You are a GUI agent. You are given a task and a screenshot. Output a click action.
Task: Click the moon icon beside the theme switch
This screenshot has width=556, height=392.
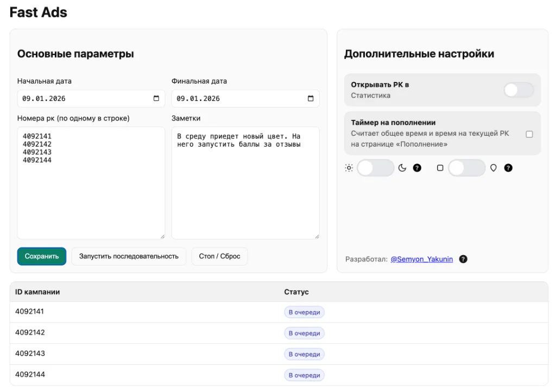(402, 168)
